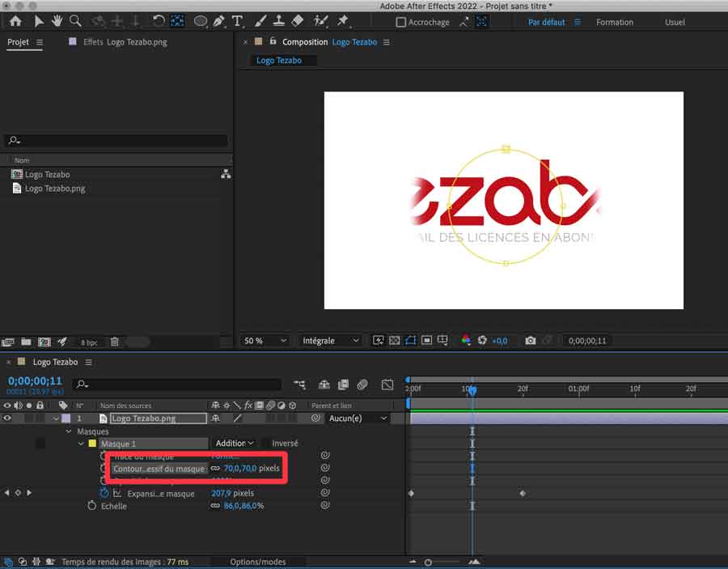
Task: Open the Composition panel menu icon
Action: pos(387,42)
